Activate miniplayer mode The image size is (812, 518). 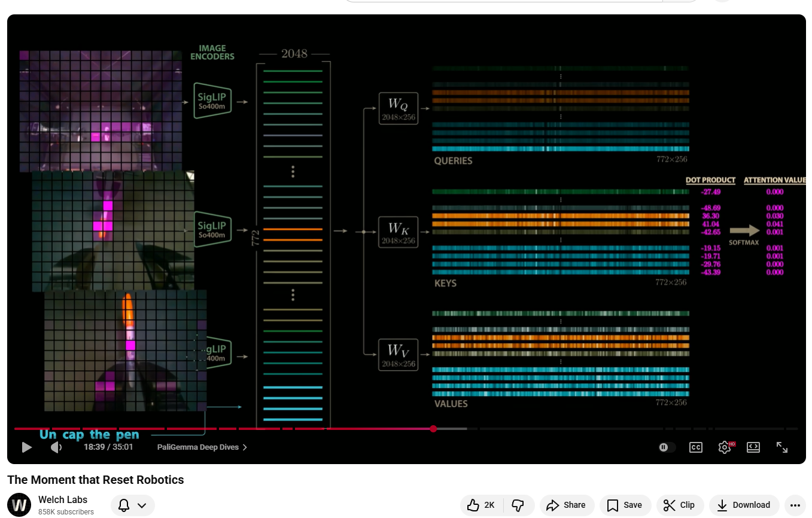[753, 447]
